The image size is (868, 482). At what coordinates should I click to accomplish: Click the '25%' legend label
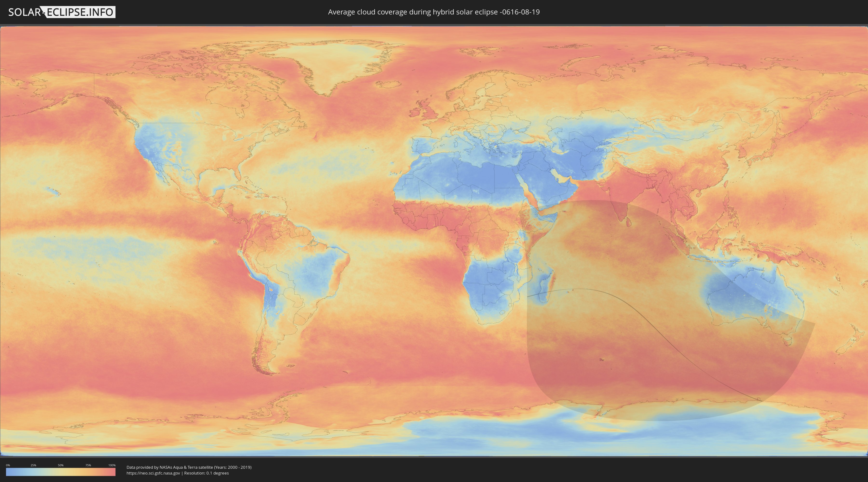33,465
